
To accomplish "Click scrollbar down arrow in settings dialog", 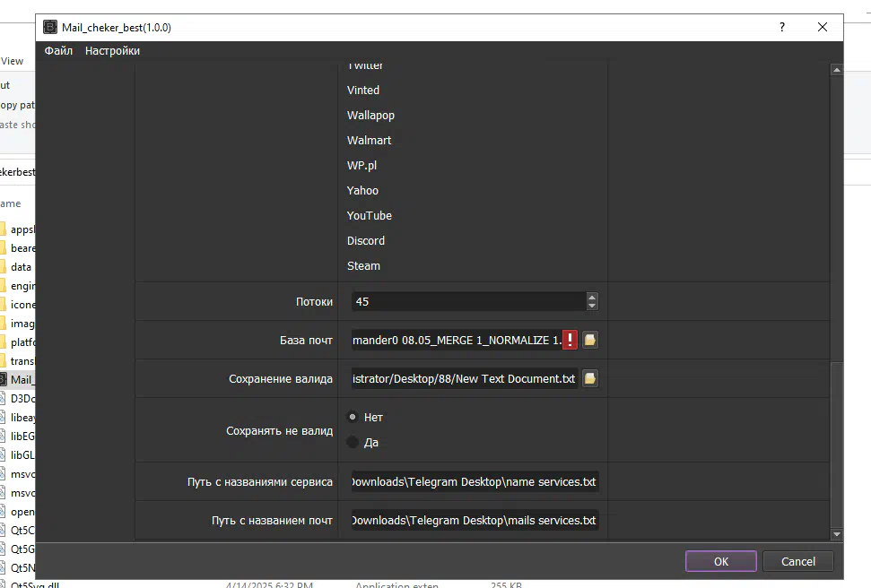I will (837, 534).
